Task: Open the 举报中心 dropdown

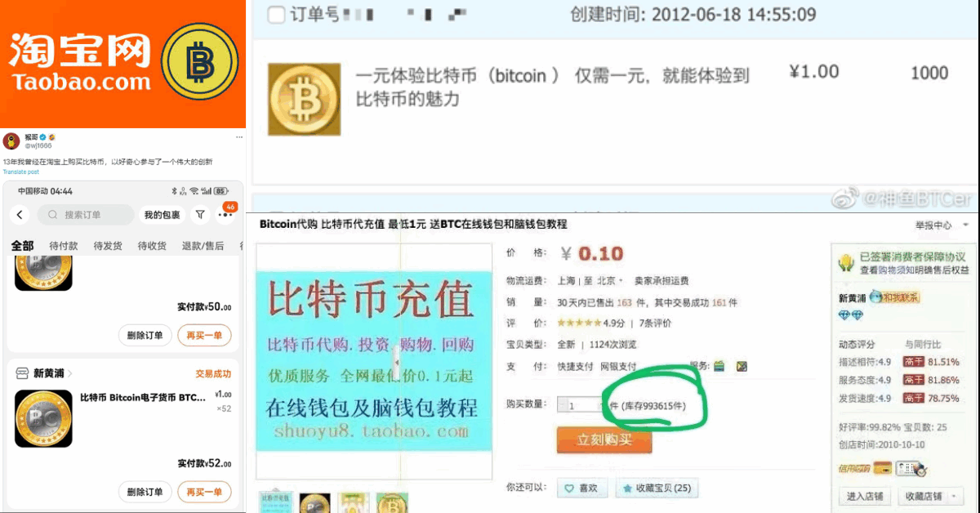Action: [x=934, y=225]
